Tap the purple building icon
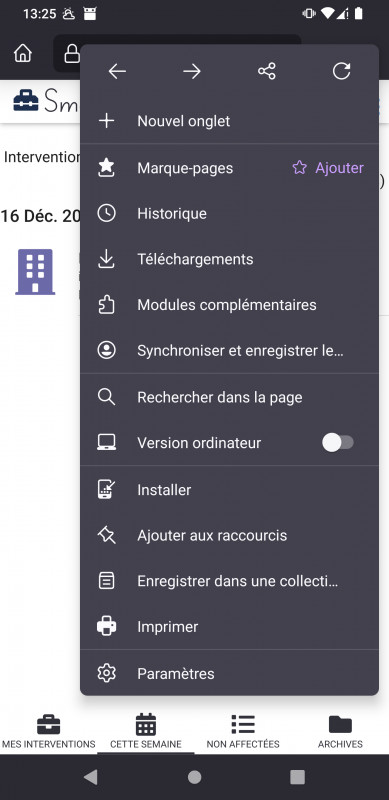The height and width of the screenshot is (800, 389). click(35, 272)
